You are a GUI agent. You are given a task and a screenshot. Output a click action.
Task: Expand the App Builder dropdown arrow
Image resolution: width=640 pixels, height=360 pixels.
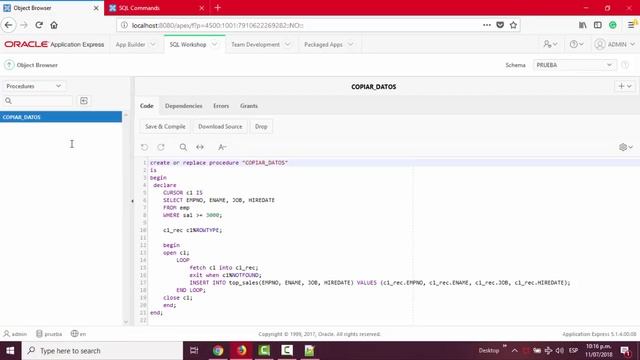(x=153, y=44)
